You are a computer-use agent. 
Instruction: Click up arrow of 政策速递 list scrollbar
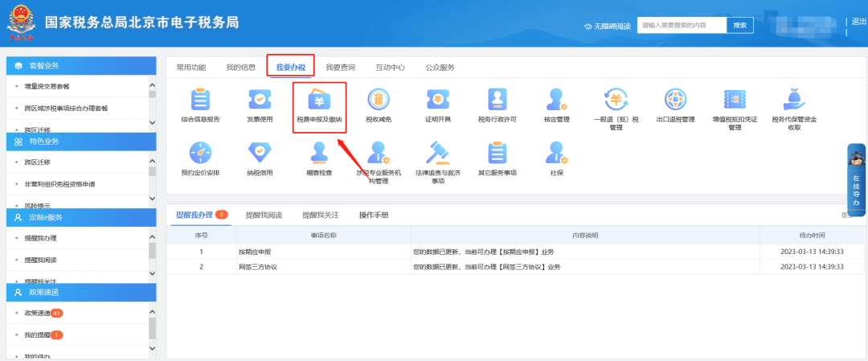point(152,312)
